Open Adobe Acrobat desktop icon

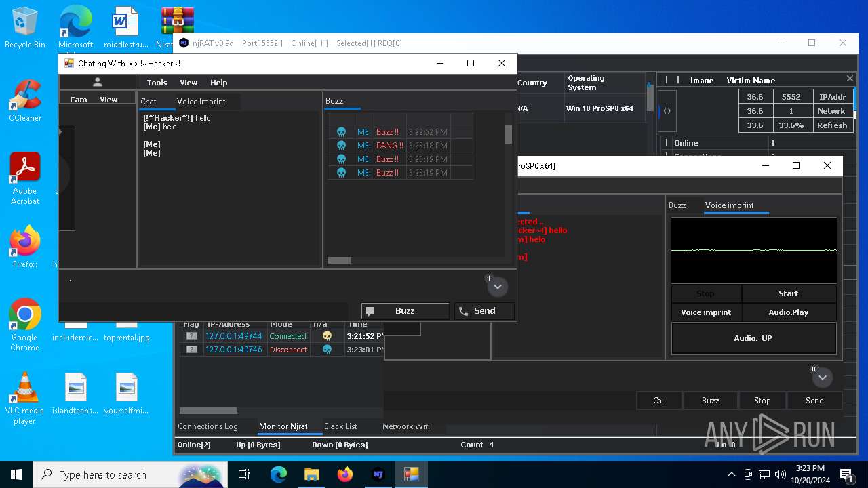coord(25,178)
